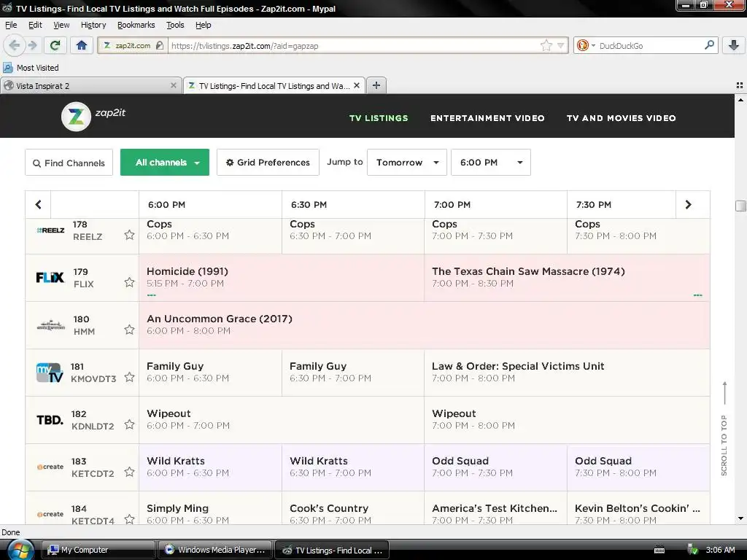Click the scrollbar down arrow

pyautogui.click(x=740, y=518)
